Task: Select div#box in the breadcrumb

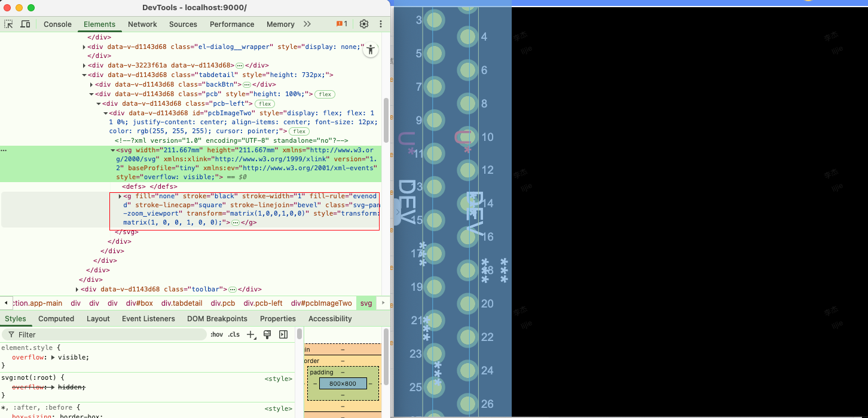Action: pos(139,303)
